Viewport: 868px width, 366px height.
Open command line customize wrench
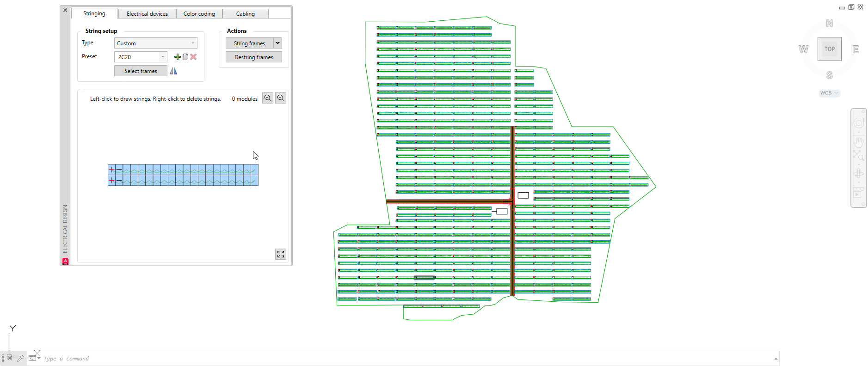click(20, 358)
